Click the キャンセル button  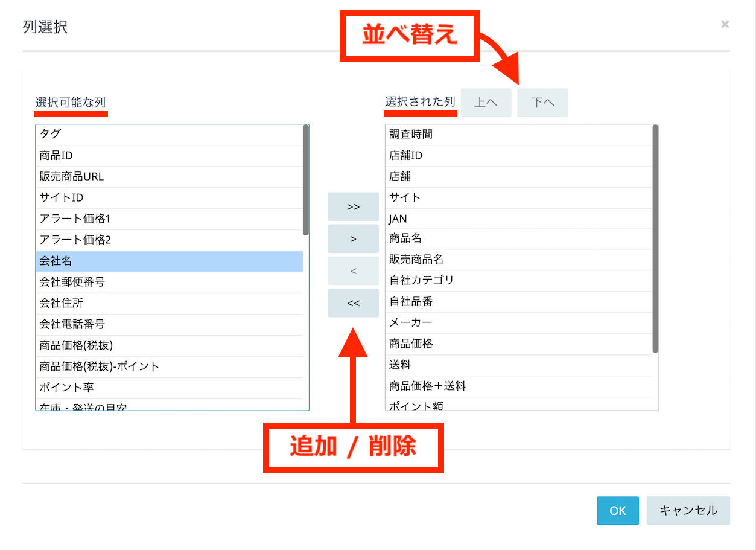coord(688,511)
